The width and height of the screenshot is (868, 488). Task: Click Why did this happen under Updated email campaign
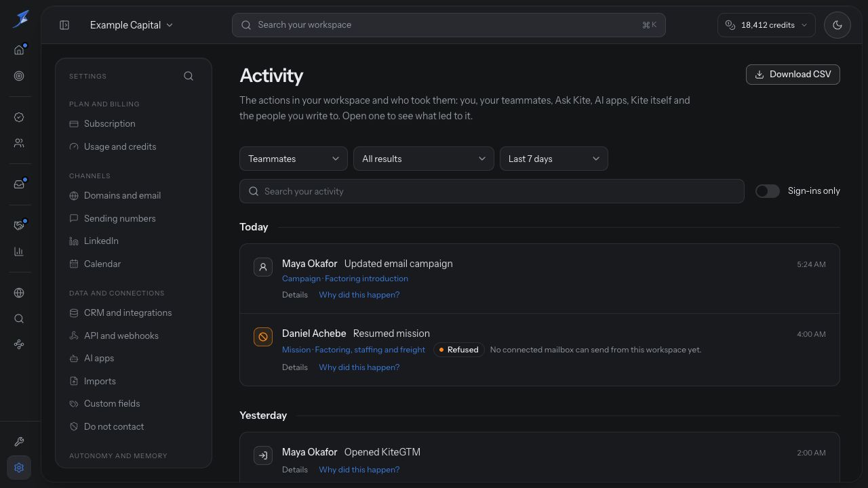pos(359,295)
